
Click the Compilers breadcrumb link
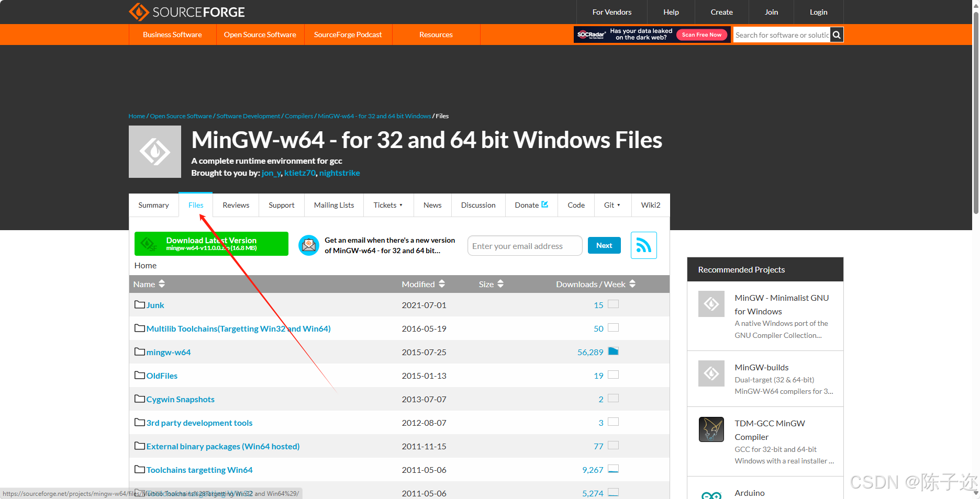pyautogui.click(x=299, y=116)
